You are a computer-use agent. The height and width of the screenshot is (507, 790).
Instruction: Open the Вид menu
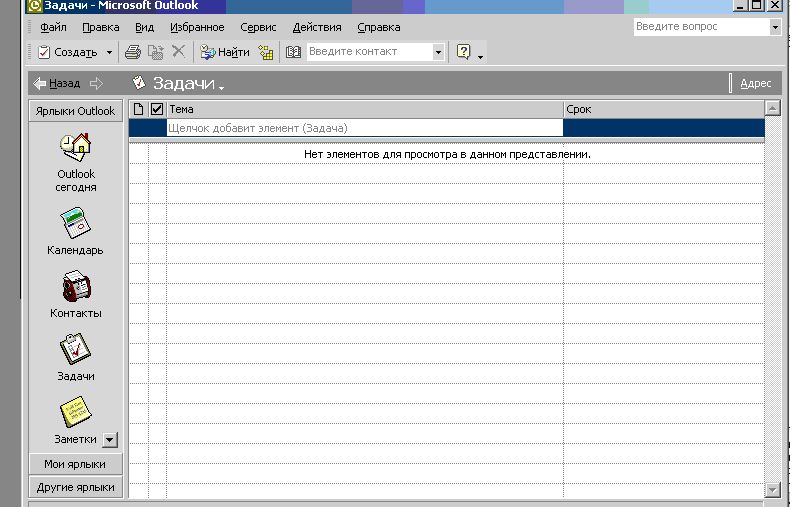tap(145, 27)
